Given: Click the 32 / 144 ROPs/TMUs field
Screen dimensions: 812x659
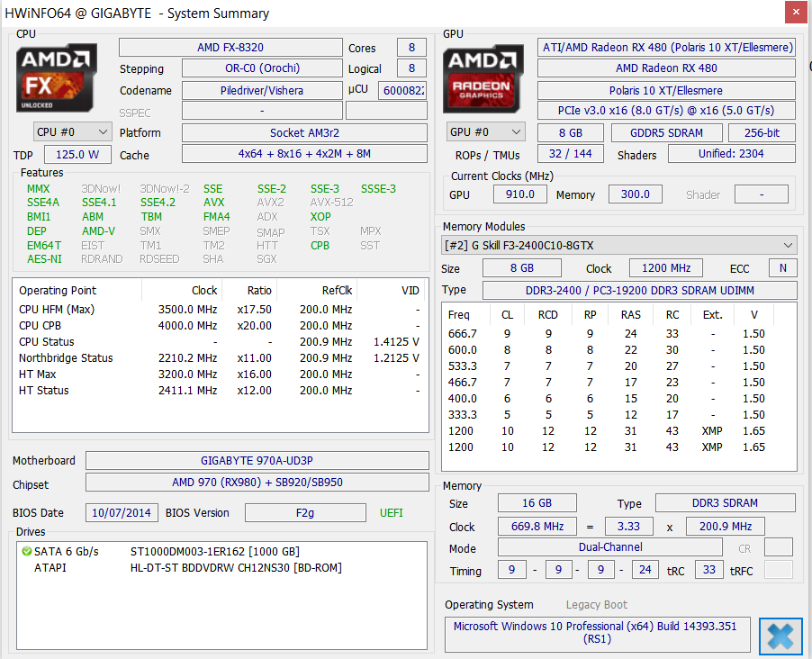Looking at the screenshot, I should click(x=571, y=154).
